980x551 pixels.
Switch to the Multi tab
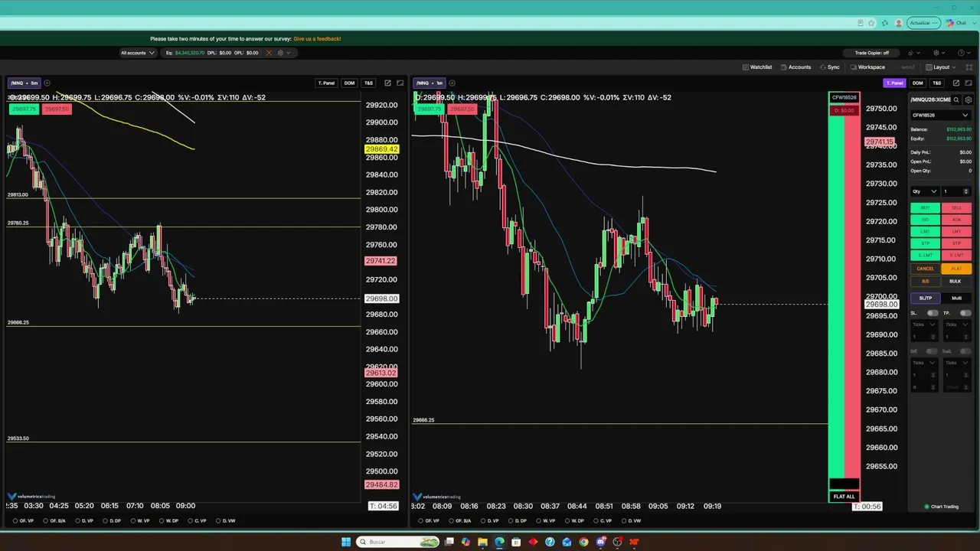click(956, 298)
